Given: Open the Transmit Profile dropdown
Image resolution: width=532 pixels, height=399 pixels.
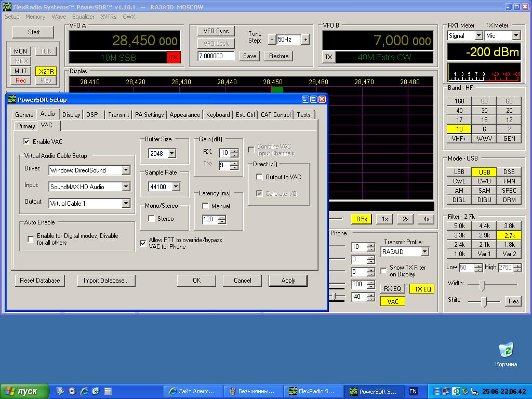Looking at the screenshot, I should pos(424,252).
